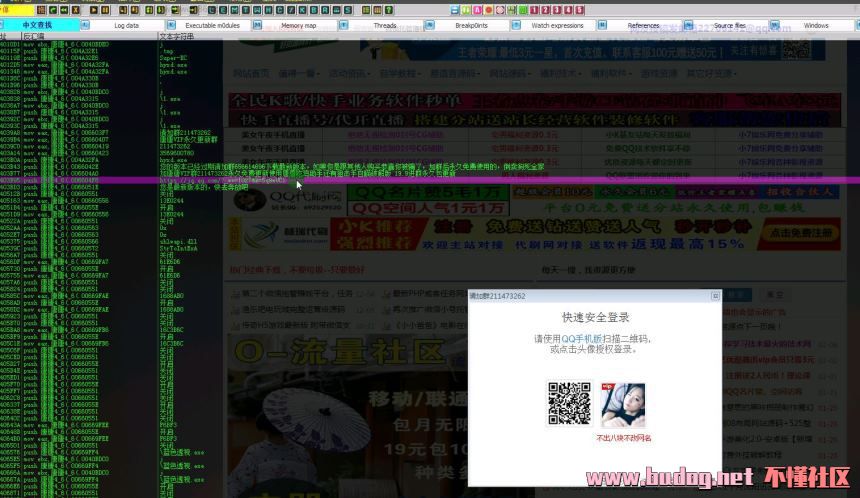The height and width of the screenshot is (498, 860).
Task: Click the pink A toolbar icon
Action: point(477,10)
